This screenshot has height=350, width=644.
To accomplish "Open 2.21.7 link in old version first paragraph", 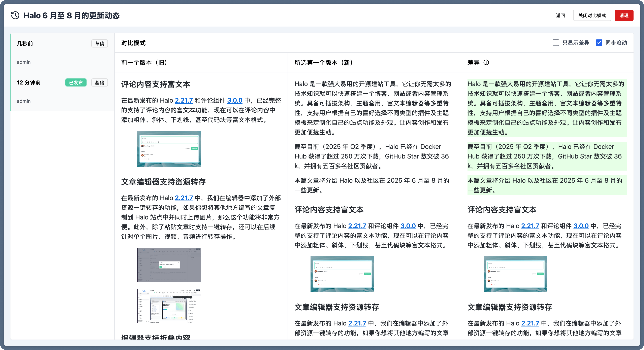I will [x=184, y=100].
